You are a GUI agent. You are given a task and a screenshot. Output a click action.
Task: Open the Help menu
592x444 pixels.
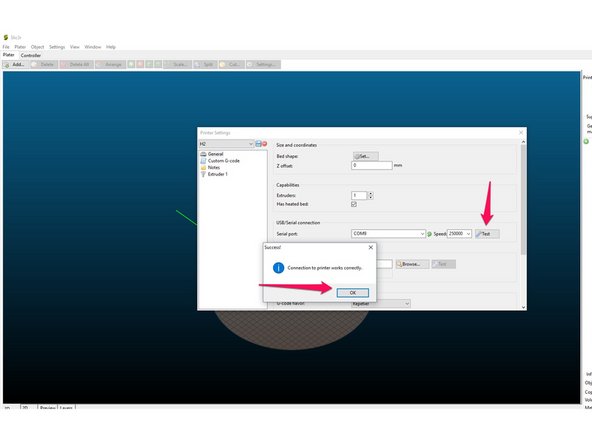pos(111,47)
